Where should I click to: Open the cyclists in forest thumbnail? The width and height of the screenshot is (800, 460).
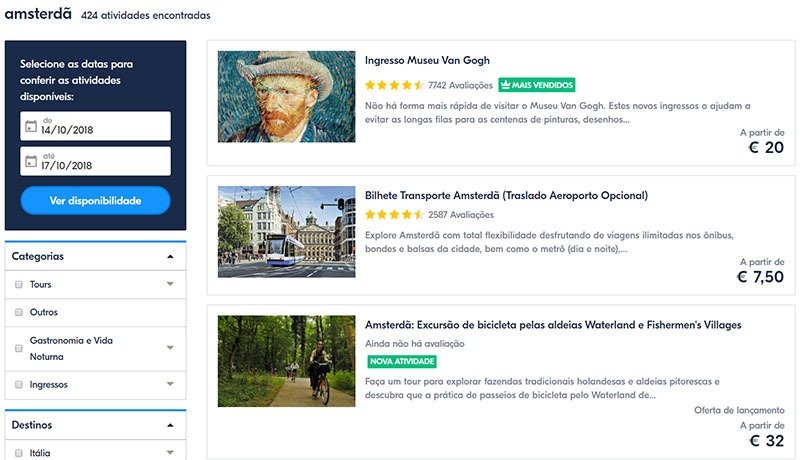286,361
